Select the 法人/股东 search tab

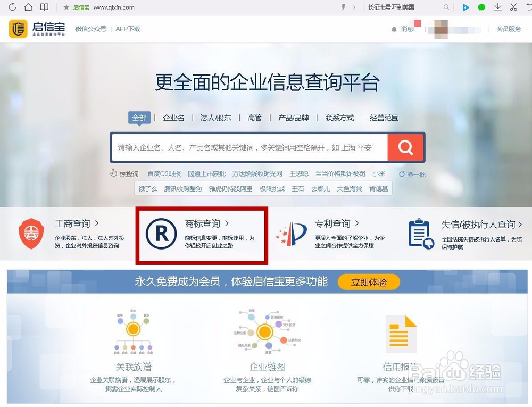click(x=216, y=118)
